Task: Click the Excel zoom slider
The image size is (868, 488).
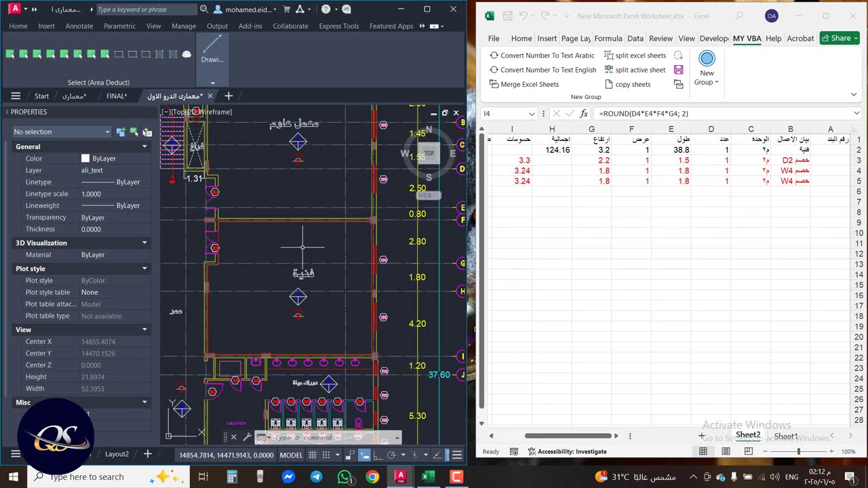Action: tap(798, 451)
